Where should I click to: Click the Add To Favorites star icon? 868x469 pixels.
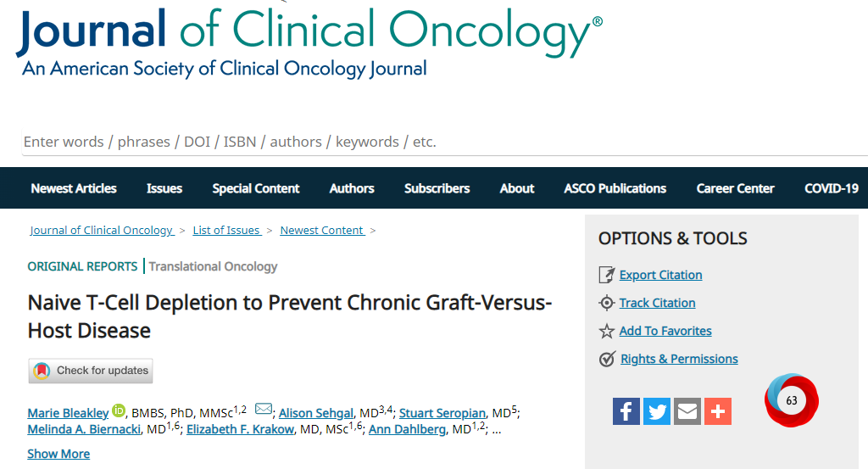coord(606,332)
